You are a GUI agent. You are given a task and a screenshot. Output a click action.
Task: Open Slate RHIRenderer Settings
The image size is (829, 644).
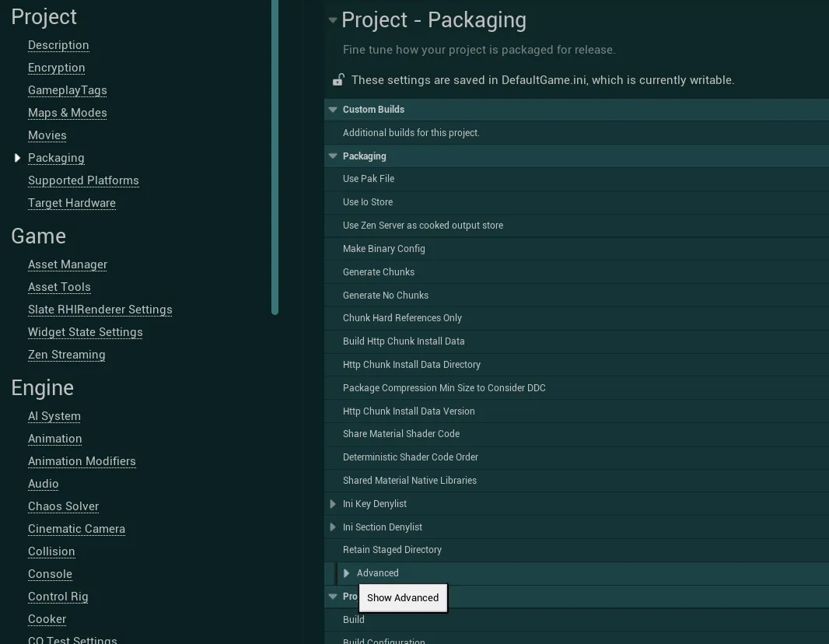100,310
